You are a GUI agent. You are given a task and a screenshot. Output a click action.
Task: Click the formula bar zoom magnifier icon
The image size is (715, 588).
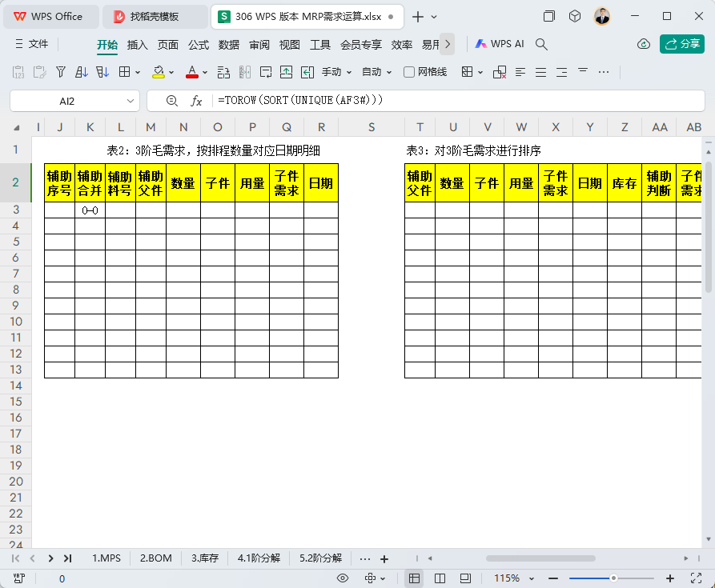point(172,101)
